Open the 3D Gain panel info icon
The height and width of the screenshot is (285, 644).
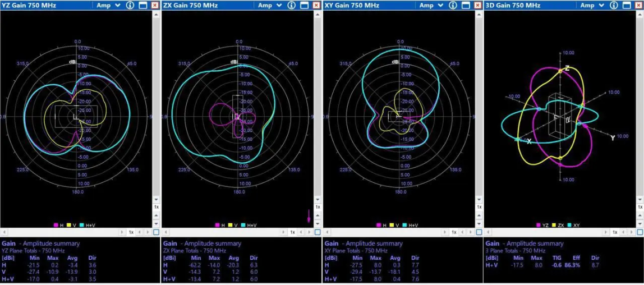click(613, 5)
